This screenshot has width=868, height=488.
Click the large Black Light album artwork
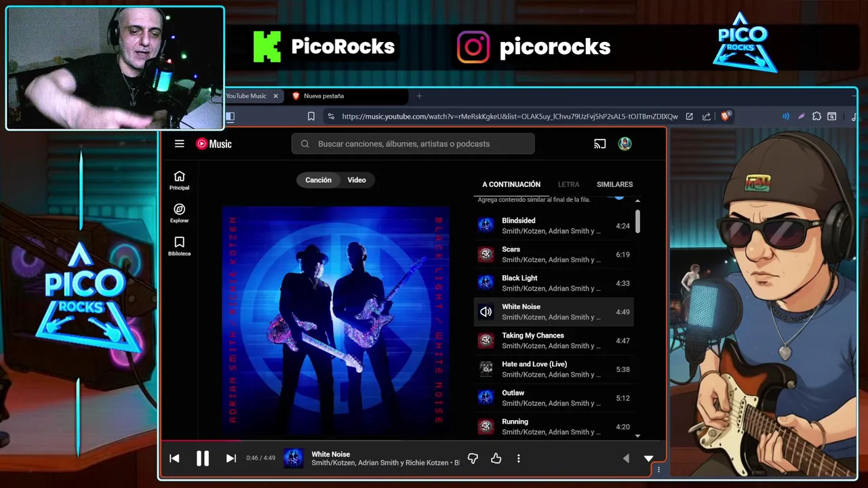coord(336,319)
